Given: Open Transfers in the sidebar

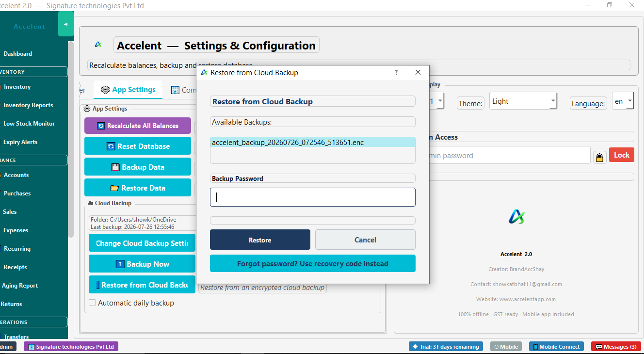Looking at the screenshot, I should [16, 337].
